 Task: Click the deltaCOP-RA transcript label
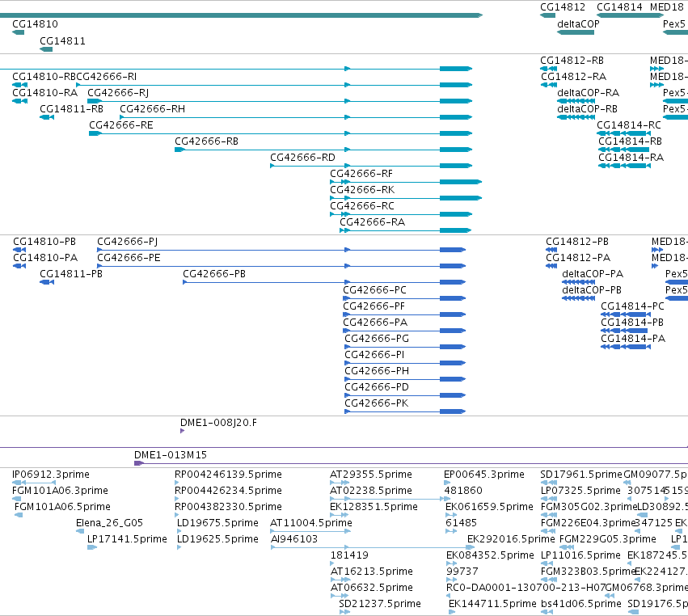click(x=588, y=93)
